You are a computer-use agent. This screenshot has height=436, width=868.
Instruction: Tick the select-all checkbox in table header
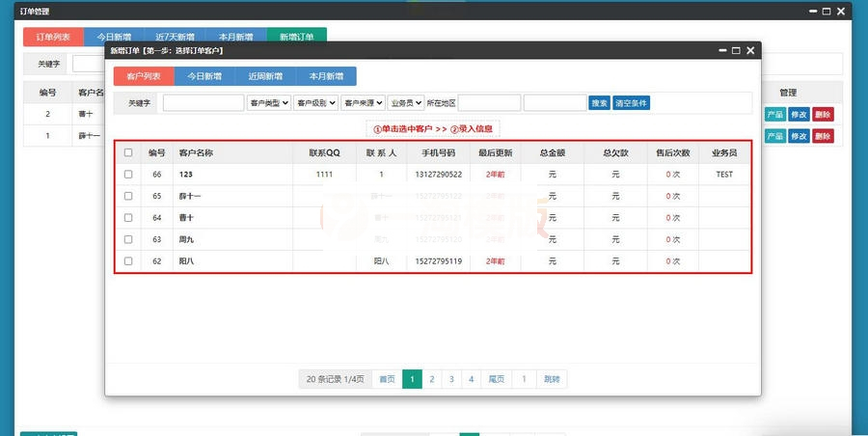pyautogui.click(x=128, y=152)
